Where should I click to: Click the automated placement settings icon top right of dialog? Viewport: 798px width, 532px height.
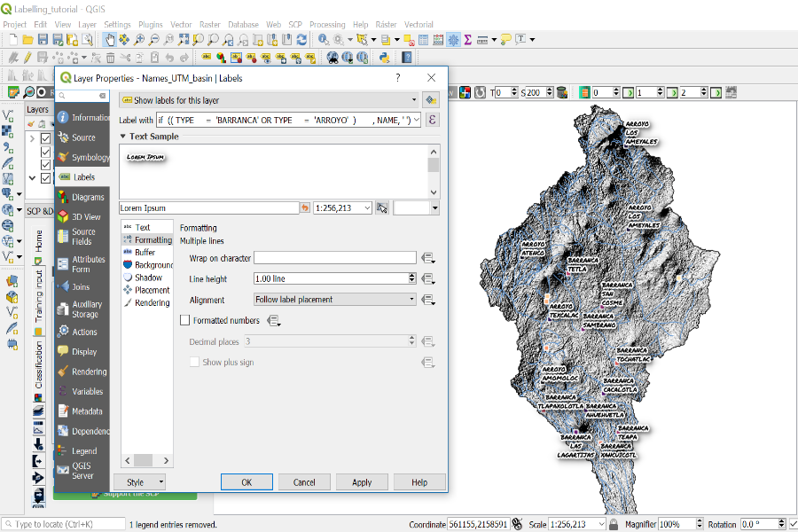click(431, 100)
